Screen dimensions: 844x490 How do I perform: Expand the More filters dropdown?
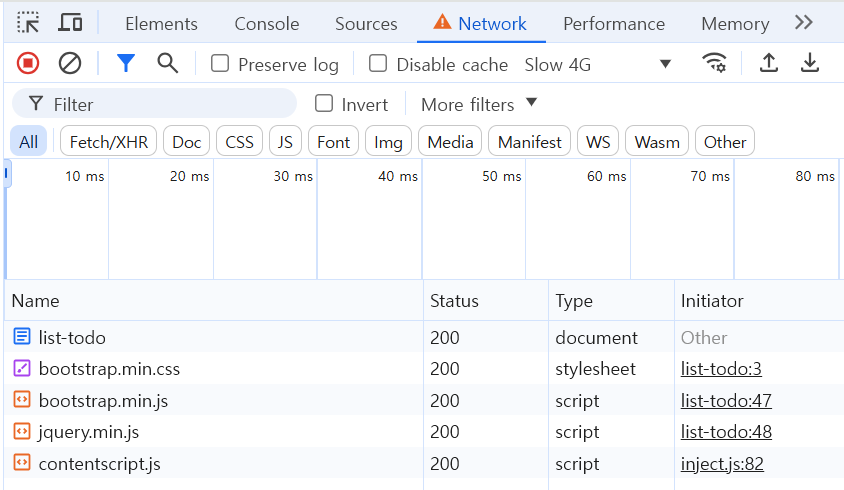(x=479, y=104)
